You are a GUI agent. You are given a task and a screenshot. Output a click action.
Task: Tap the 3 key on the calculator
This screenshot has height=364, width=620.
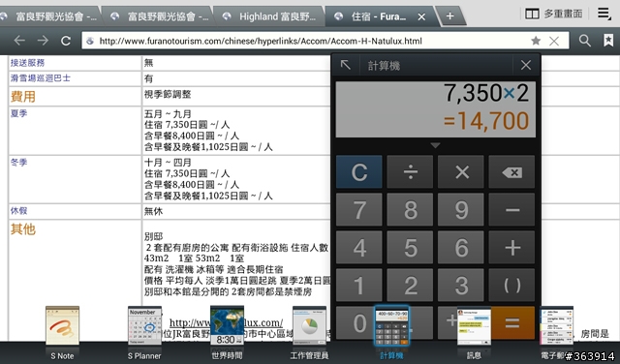(461, 285)
